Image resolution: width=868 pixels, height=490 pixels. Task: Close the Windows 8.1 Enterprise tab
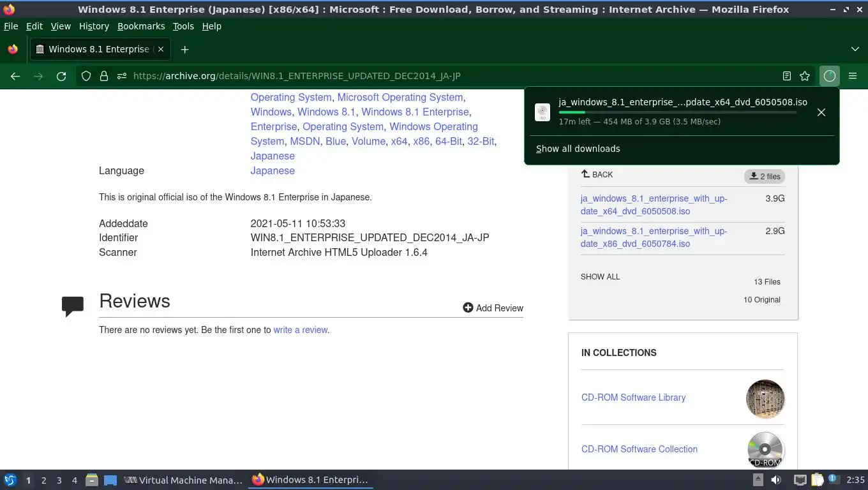(x=161, y=49)
